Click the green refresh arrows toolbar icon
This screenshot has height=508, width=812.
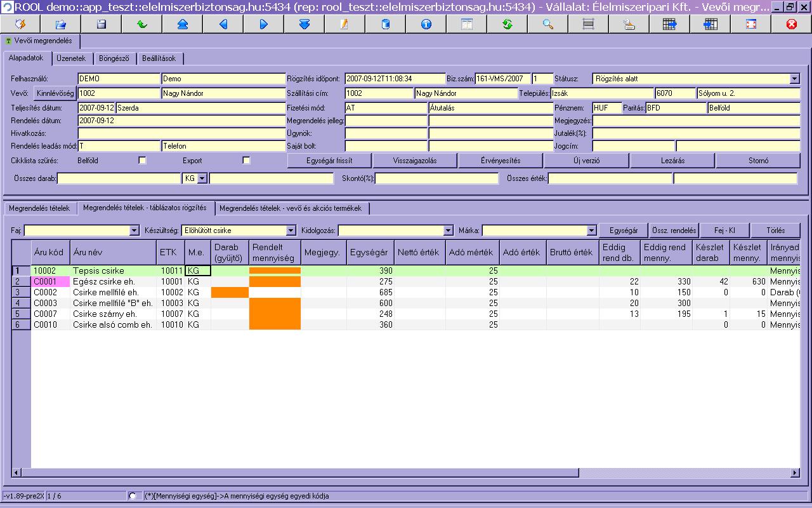tap(507, 24)
